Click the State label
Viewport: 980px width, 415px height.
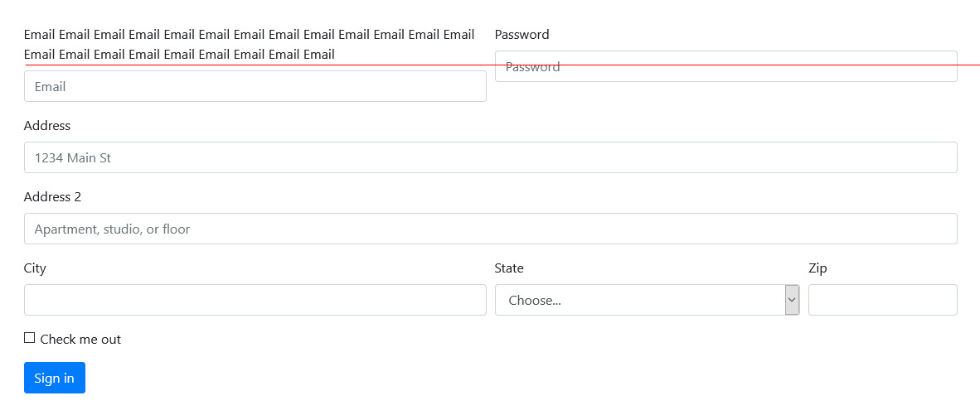509,268
